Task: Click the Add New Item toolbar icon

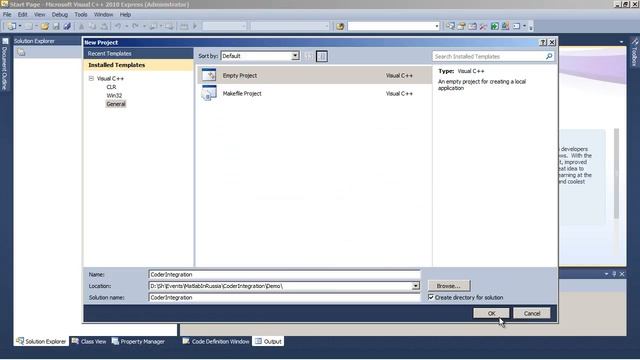Action: coord(28,27)
